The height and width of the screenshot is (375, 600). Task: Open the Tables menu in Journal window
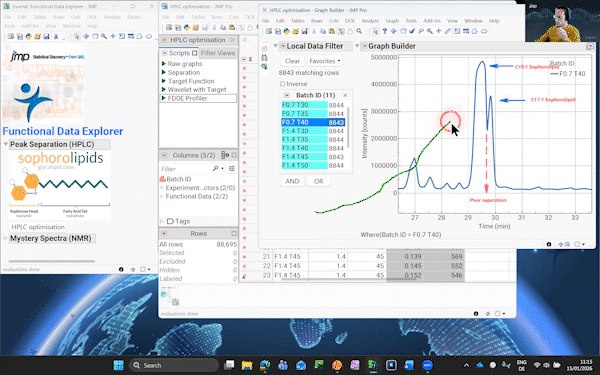[39, 17]
